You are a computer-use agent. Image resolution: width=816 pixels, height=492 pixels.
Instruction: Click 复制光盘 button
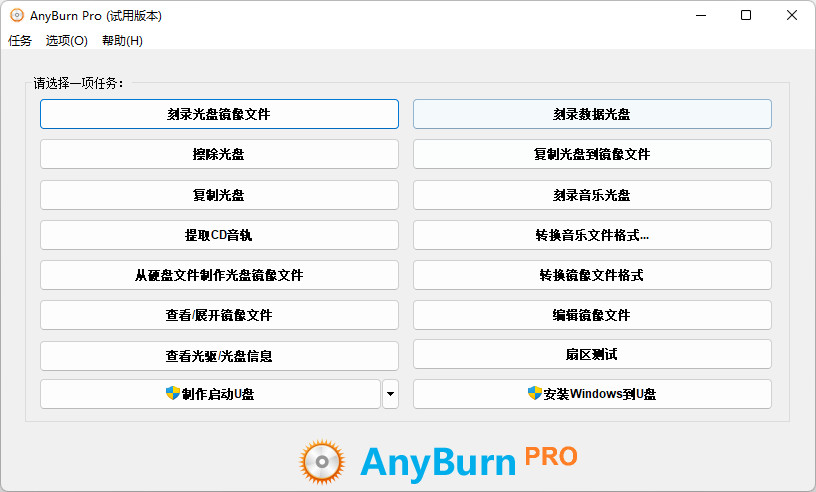pos(219,195)
